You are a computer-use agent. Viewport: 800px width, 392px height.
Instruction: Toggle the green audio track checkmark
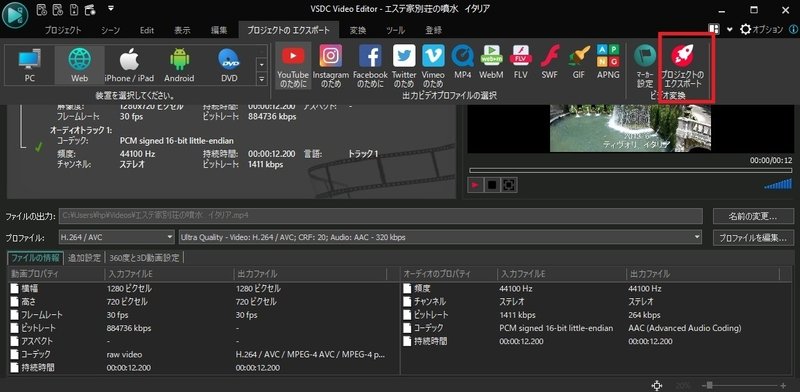[x=38, y=147]
